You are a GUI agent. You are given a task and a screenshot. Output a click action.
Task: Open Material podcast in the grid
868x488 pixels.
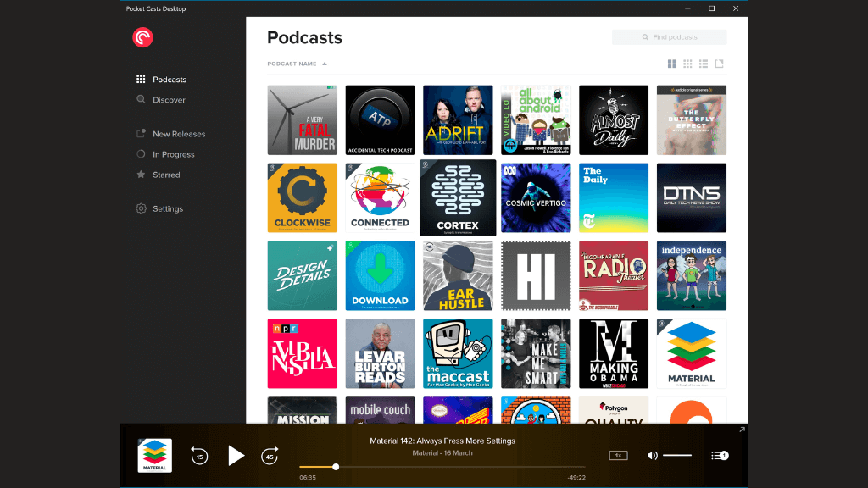[692, 353]
